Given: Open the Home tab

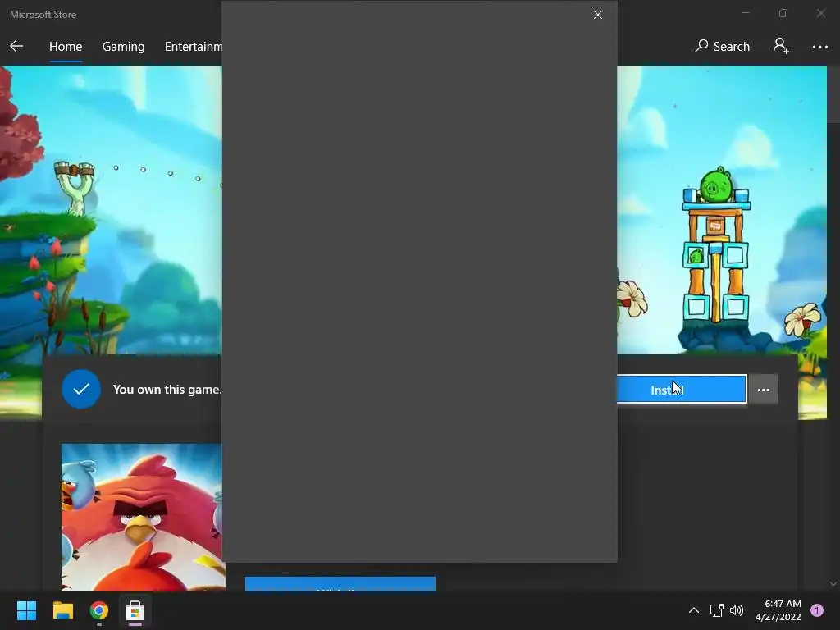Looking at the screenshot, I should (x=66, y=47).
